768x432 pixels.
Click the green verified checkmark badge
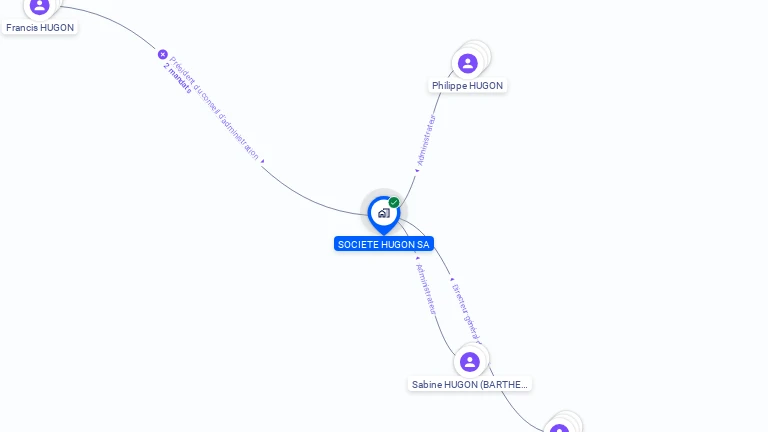[x=394, y=202]
